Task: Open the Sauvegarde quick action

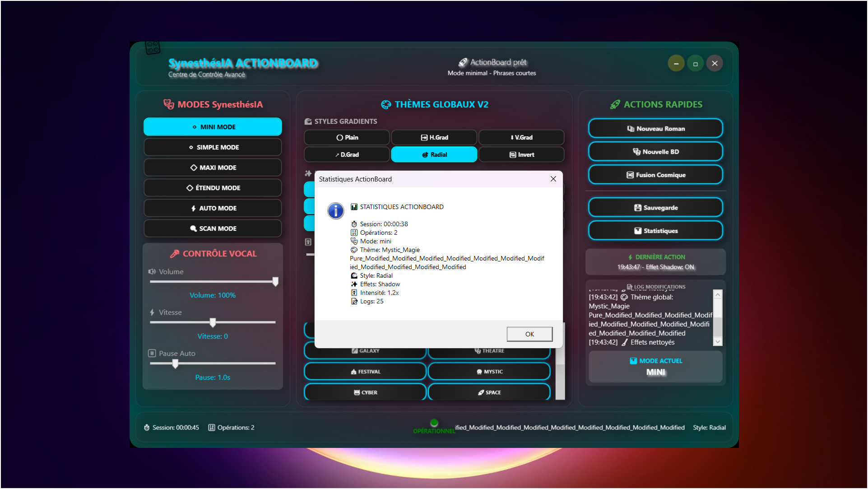Action: tap(655, 208)
